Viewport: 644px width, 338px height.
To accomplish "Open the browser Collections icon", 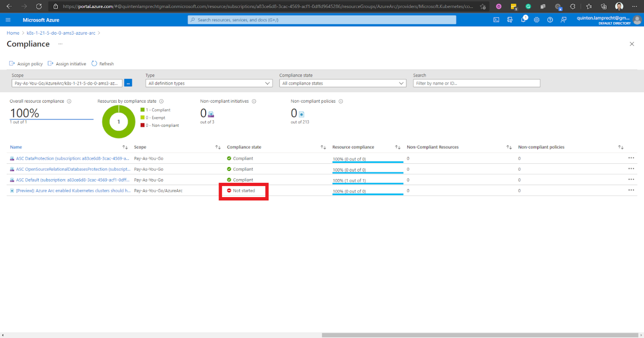I will click(x=604, y=6).
